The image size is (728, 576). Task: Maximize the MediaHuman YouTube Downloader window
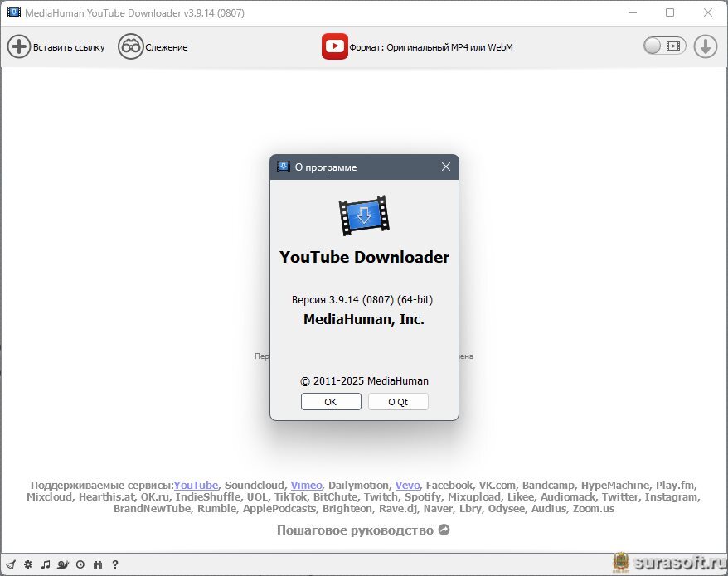click(x=670, y=12)
